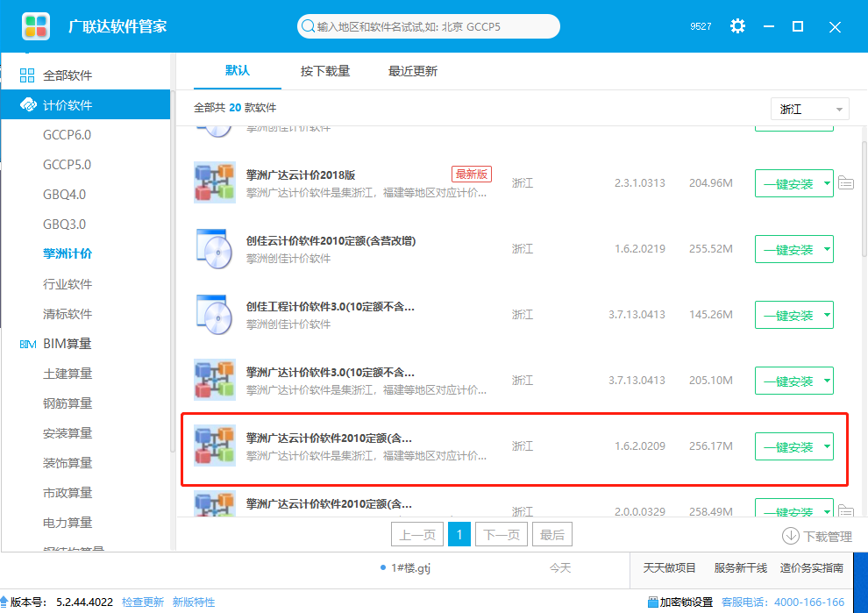Click page number 1 button
The image size is (868, 613).
point(459,534)
